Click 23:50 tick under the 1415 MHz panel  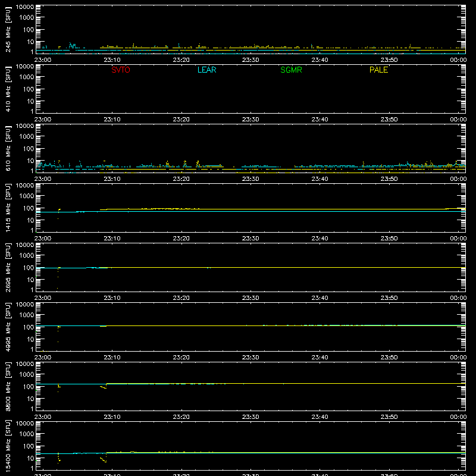pyautogui.click(x=389, y=239)
